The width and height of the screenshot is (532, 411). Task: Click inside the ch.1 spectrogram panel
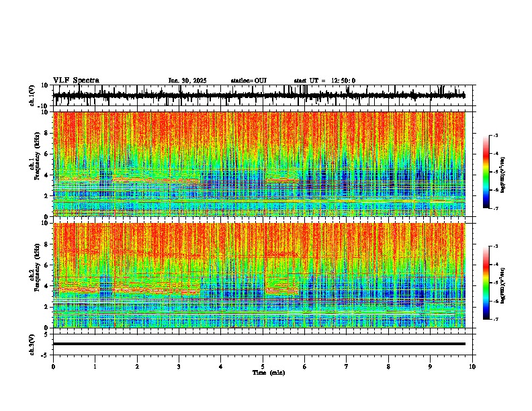(259, 164)
